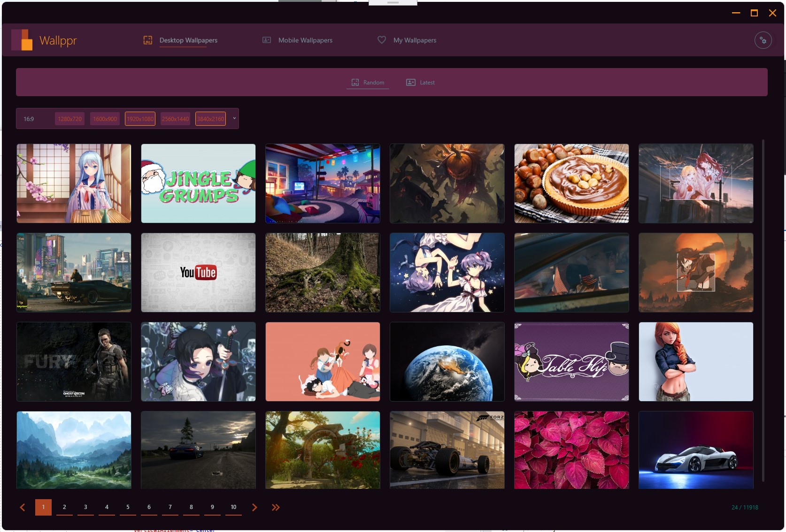
Task: Go to page 4
Action: pos(107,507)
